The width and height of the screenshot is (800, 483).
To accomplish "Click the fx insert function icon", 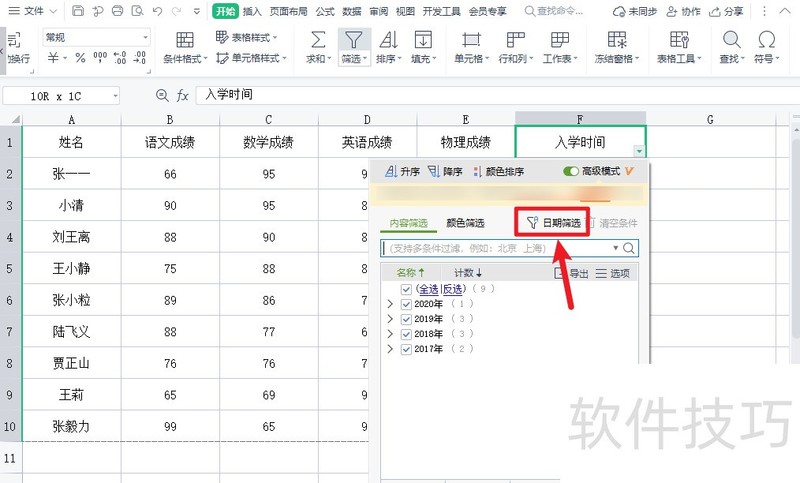I will pos(183,95).
